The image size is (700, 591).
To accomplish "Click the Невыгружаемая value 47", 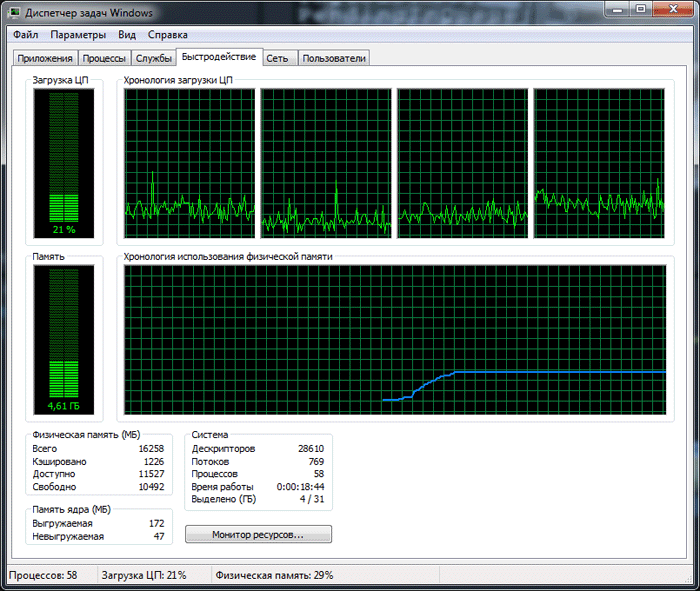I will click(159, 537).
